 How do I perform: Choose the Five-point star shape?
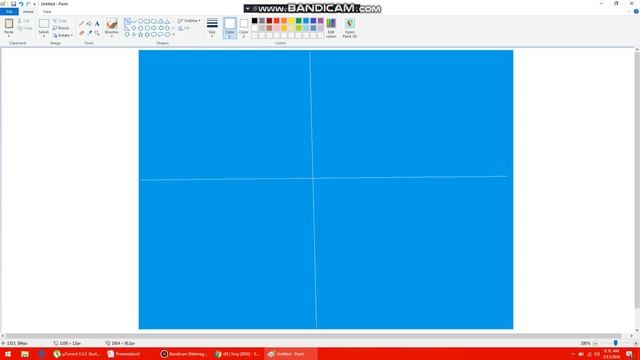(x=140, y=35)
